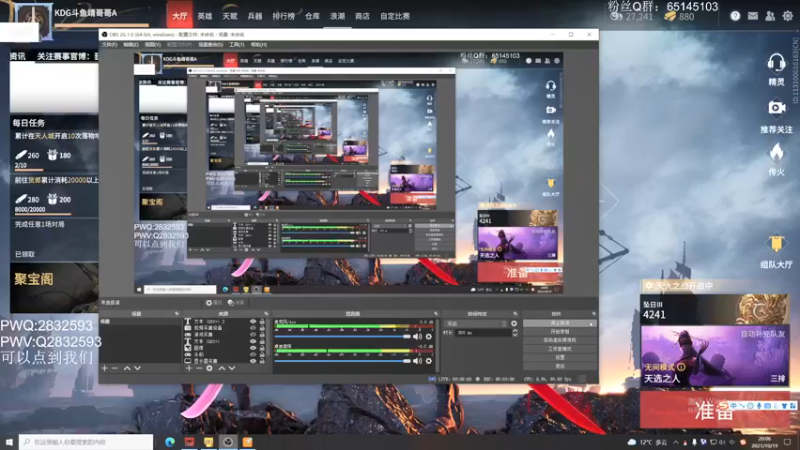Open OBS 编辑(E) menu
The width and height of the screenshot is (800, 450).
[131, 45]
